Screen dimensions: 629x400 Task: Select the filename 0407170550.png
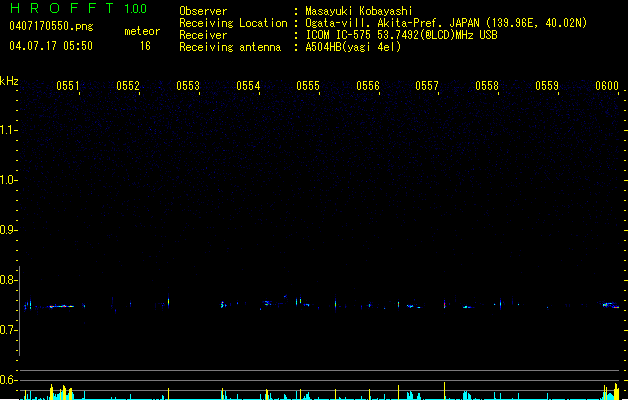[51, 26]
